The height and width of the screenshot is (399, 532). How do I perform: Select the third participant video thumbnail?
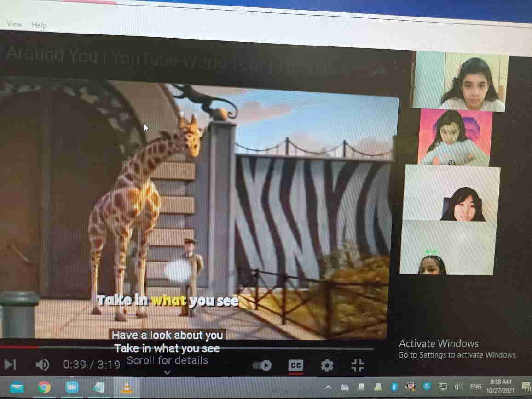452,193
